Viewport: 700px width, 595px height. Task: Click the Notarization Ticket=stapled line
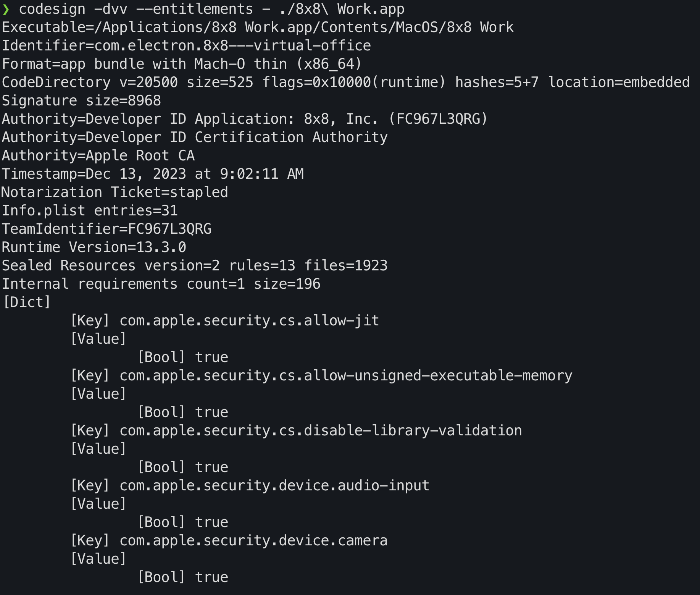pyautogui.click(x=115, y=192)
